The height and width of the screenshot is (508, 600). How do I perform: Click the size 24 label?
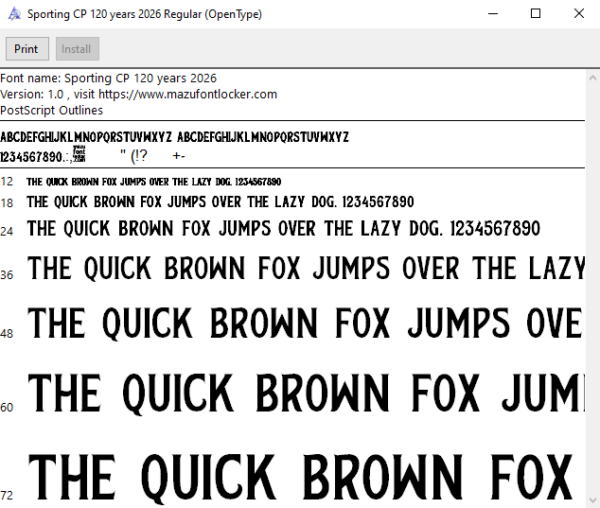7,231
